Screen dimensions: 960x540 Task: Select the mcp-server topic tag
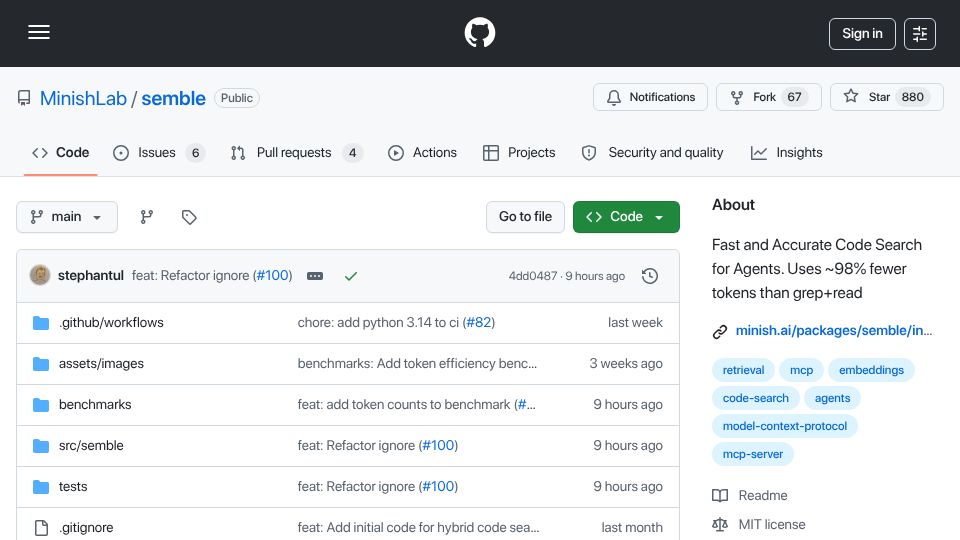752,455
